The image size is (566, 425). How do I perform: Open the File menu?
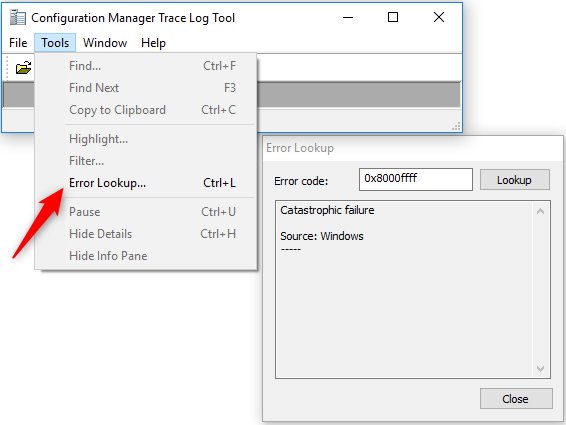pos(18,43)
